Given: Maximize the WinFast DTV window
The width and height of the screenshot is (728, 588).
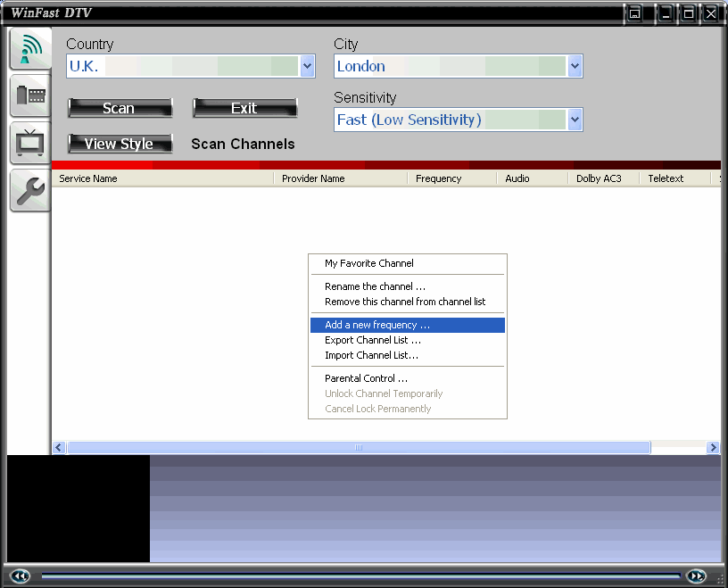Looking at the screenshot, I should [689, 13].
